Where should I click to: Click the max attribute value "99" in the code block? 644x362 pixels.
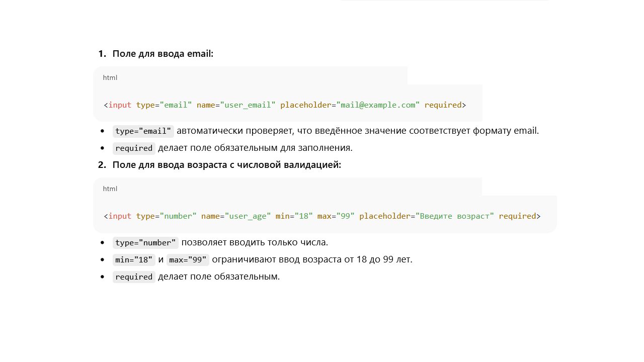tap(346, 216)
